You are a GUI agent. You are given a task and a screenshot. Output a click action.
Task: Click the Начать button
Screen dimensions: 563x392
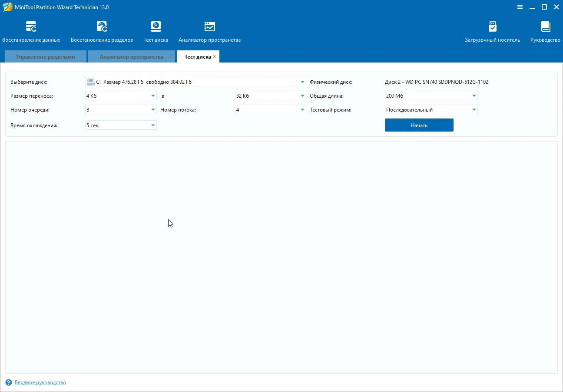(419, 125)
